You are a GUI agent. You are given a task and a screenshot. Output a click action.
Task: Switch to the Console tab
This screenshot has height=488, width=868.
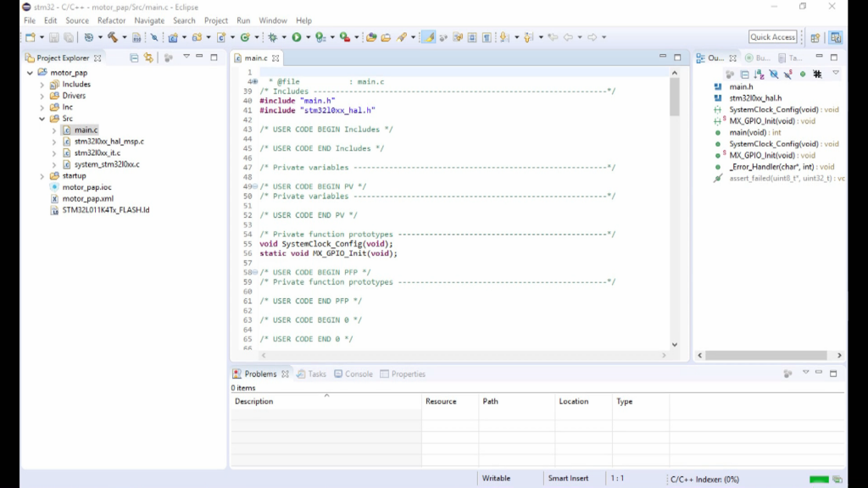coord(353,374)
